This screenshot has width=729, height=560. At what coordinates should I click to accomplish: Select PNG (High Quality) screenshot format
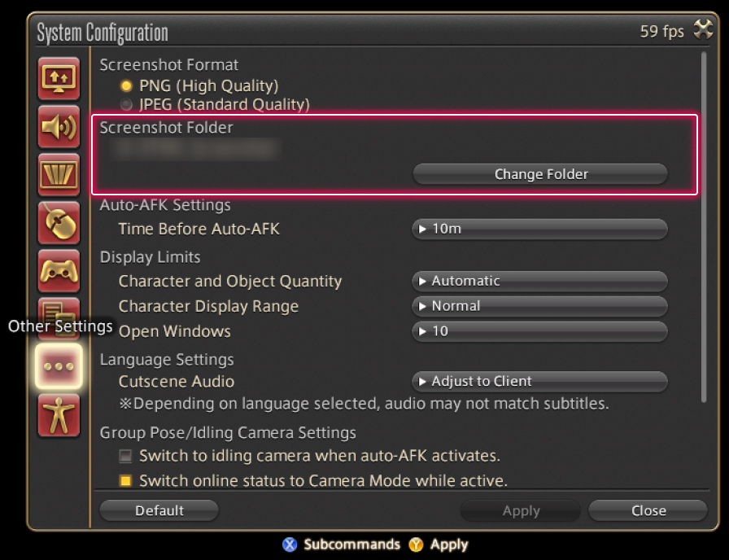point(126,85)
